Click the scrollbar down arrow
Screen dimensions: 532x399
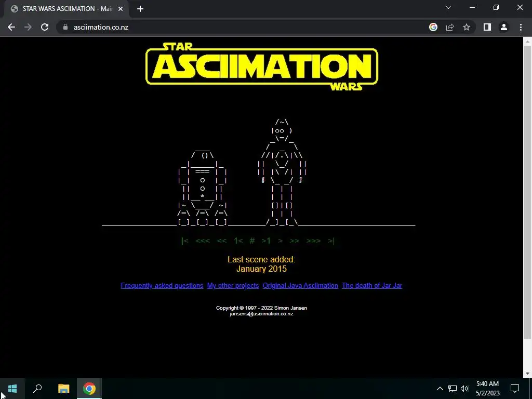[527, 374]
